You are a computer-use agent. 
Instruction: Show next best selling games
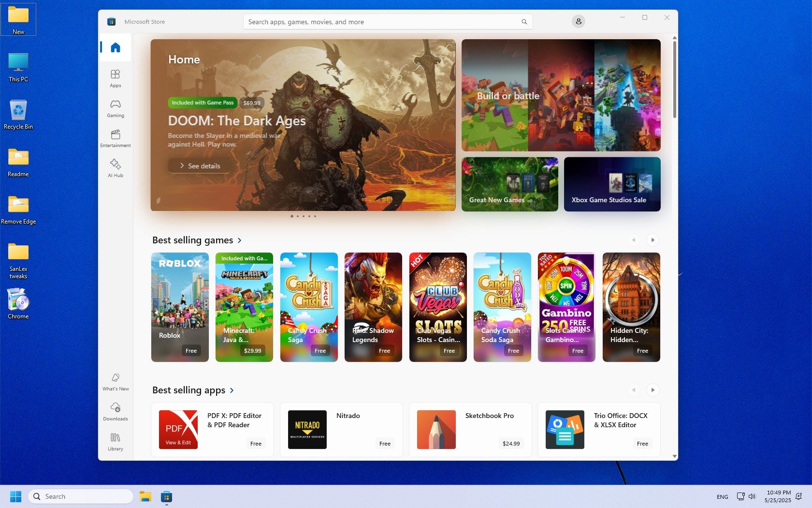652,240
